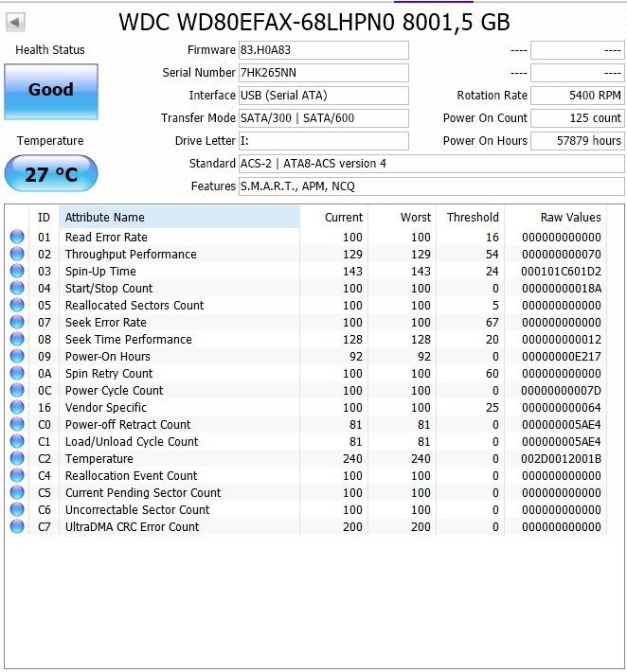Click the status icon next to Spin-Up Time

[x=17, y=272]
